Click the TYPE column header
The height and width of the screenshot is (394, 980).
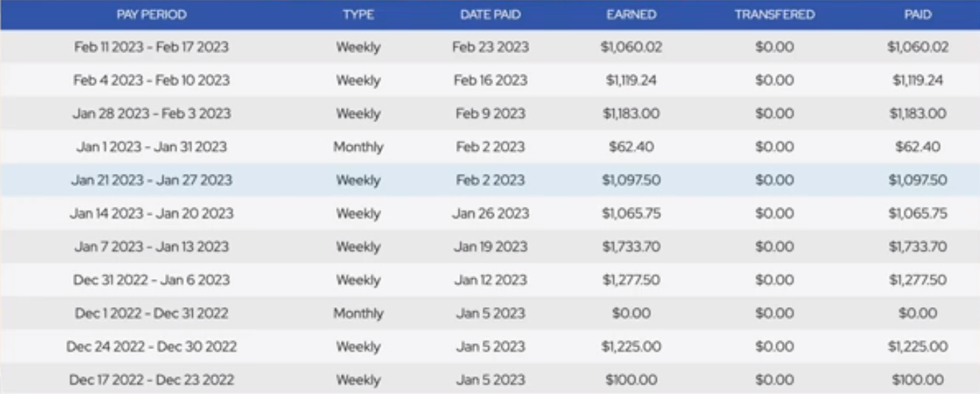358,15
